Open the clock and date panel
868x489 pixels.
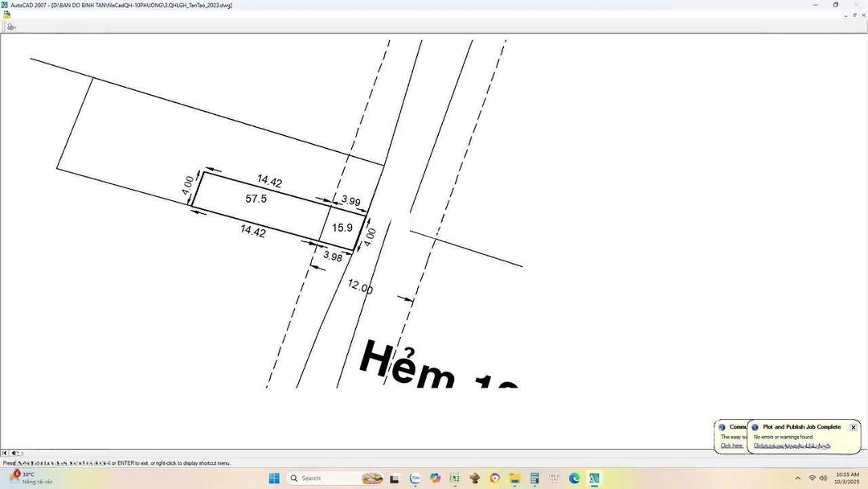(x=847, y=479)
